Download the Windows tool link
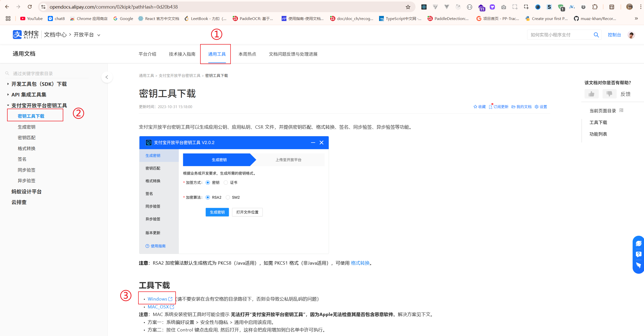This screenshot has width=644, height=336. [x=160, y=299]
